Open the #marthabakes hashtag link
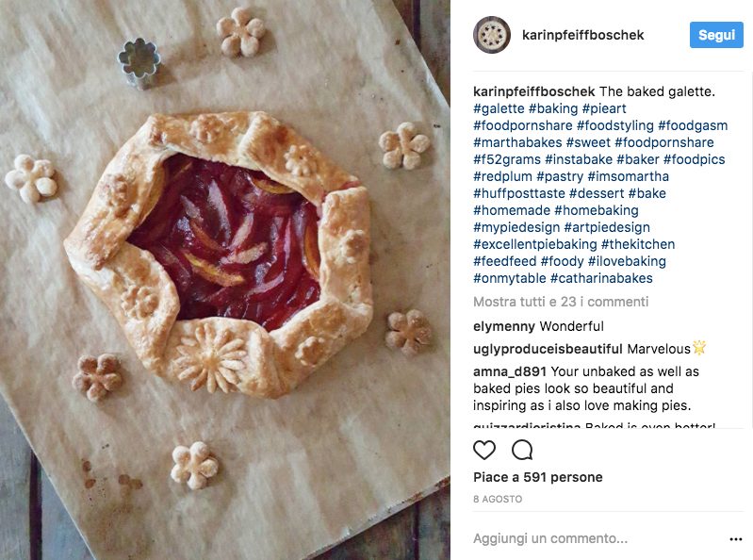Viewport: 753px width, 560px height. [517, 142]
